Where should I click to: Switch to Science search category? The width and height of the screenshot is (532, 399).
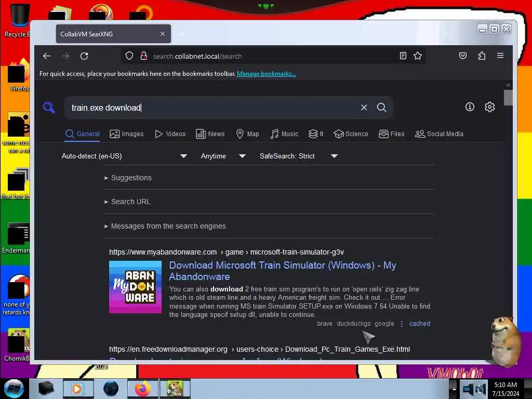click(x=351, y=134)
